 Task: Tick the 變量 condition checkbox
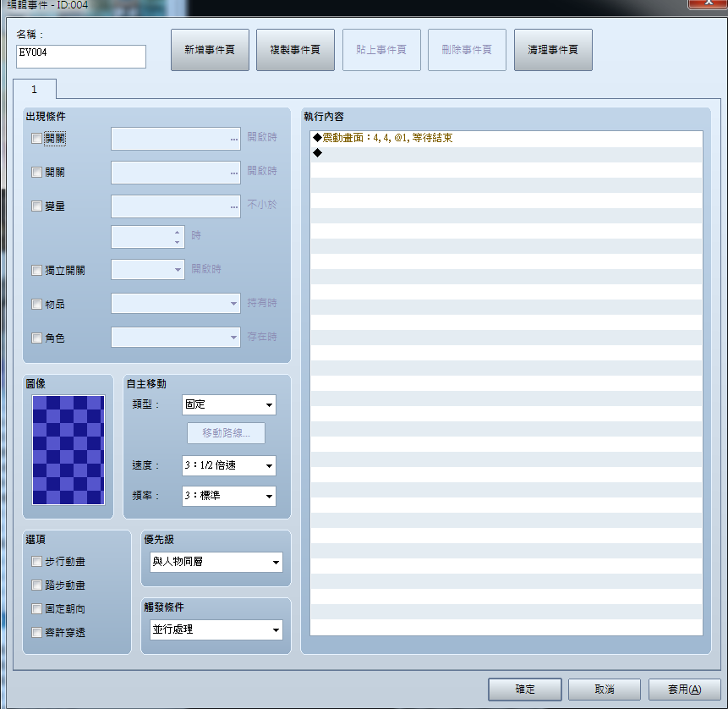[x=36, y=206]
